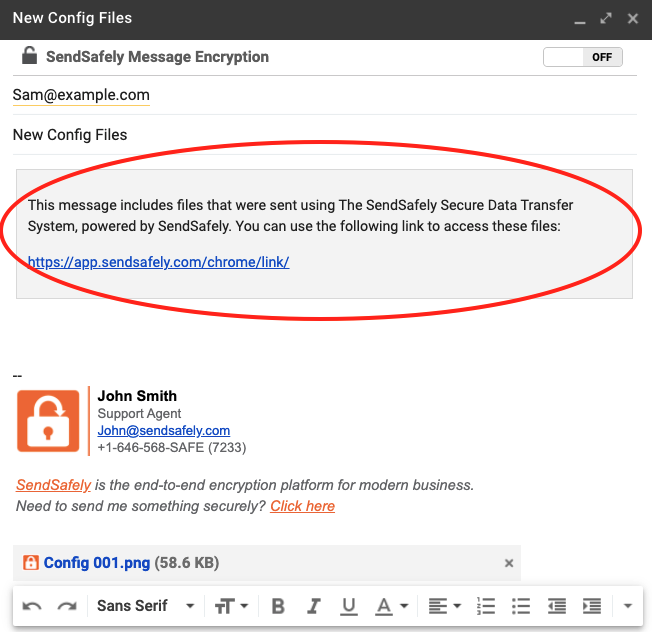Click the SendSafely message text in gray box
The image size is (652, 632).
click(300, 215)
